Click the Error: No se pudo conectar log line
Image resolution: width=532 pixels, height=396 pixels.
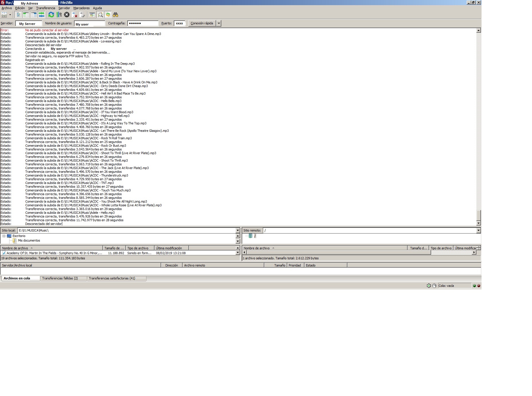pyautogui.click(x=35, y=30)
